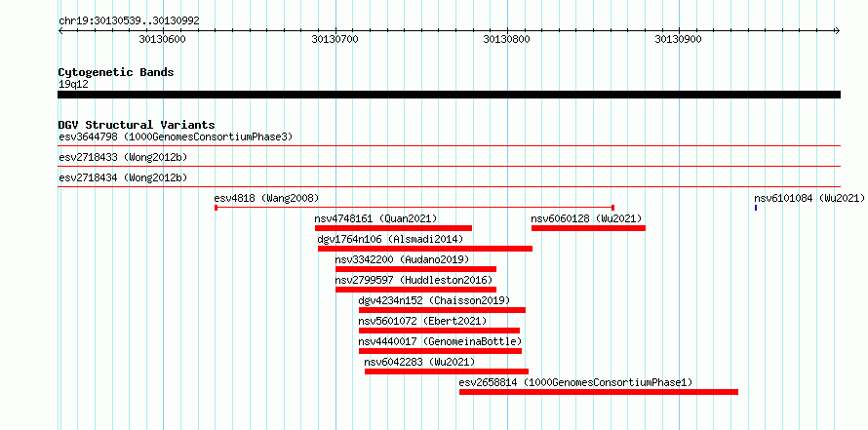Viewport: 868px width, 430px height.
Task: Click the red bar under nsv4748161
Action: (393, 228)
